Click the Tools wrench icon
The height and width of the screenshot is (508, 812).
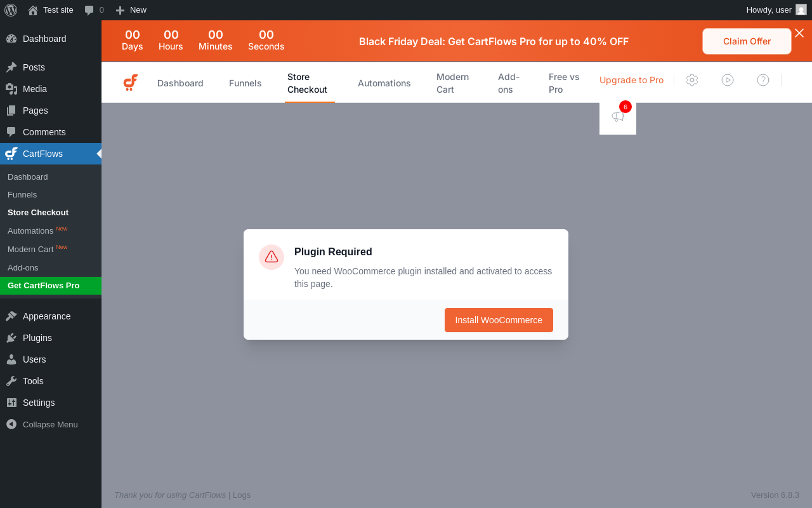(x=11, y=381)
